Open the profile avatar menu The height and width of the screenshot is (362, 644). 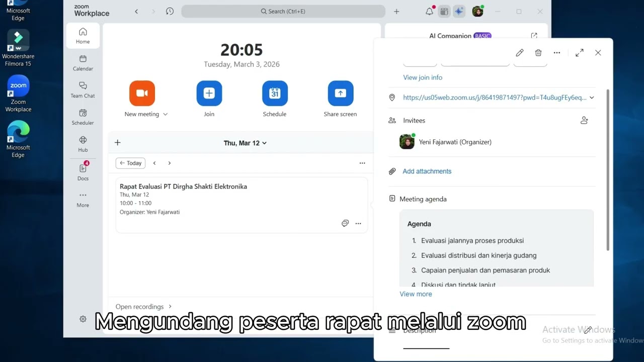[477, 11]
